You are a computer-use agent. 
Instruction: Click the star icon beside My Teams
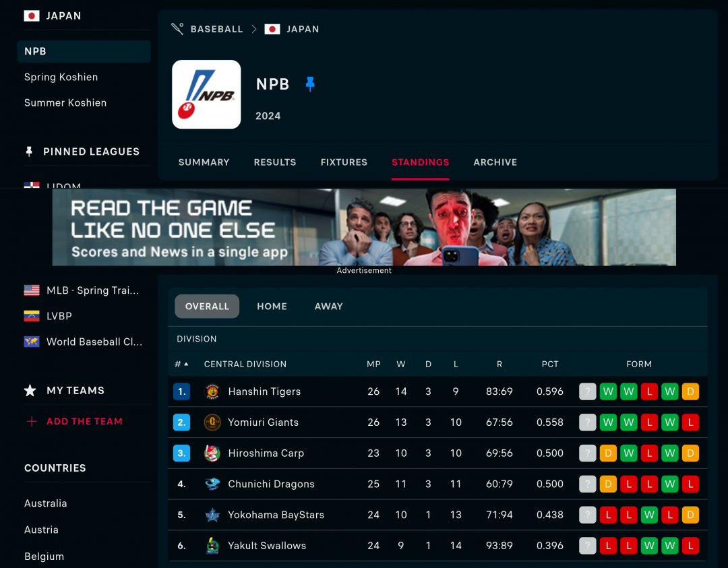point(30,390)
